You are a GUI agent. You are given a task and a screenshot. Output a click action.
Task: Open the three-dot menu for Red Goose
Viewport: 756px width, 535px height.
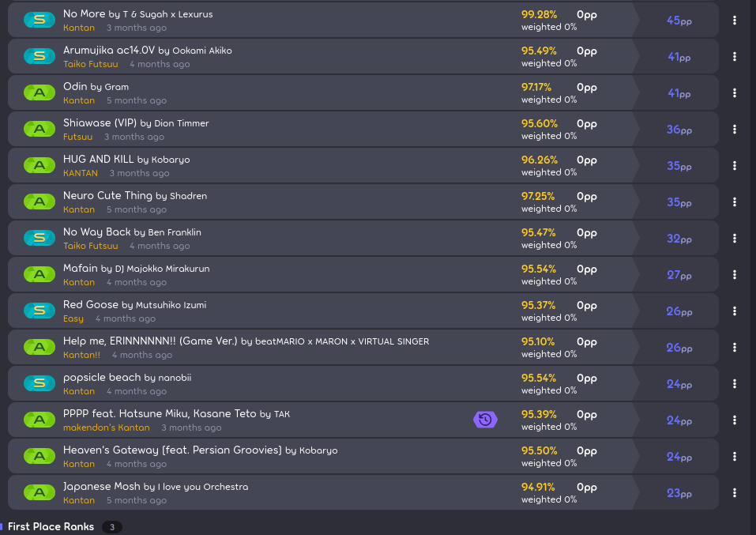pyautogui.click(x=735, y=311)
